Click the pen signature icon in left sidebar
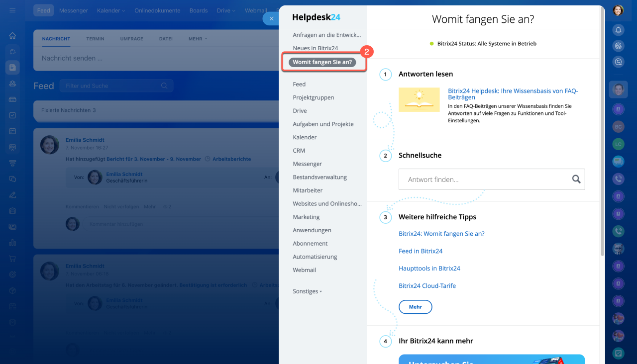Viewport: 637px width, 364px height. tap(12, 195)
